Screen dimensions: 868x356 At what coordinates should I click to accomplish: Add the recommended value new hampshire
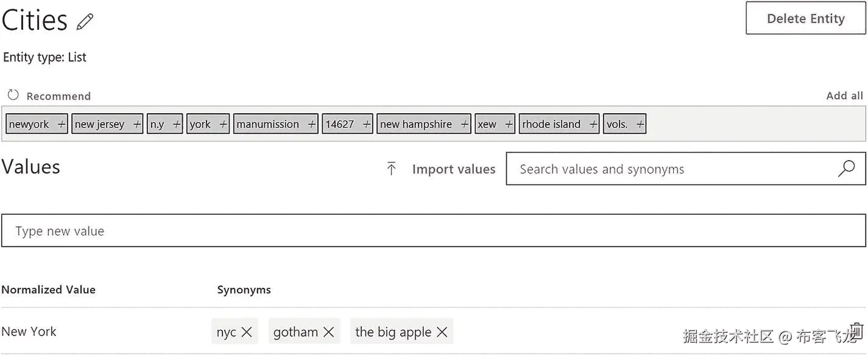[x=465, y=124]
